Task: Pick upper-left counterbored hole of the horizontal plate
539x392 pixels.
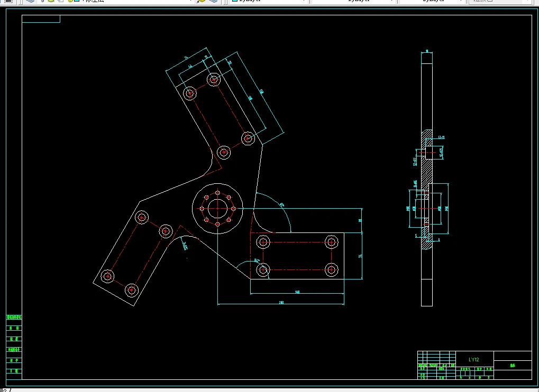Action: 263,242
